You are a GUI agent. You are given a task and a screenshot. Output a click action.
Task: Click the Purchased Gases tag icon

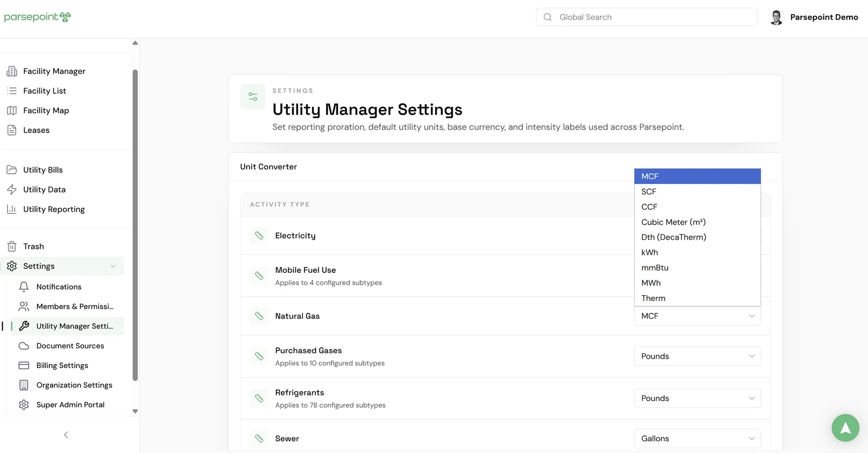click(x=259, y=356)
